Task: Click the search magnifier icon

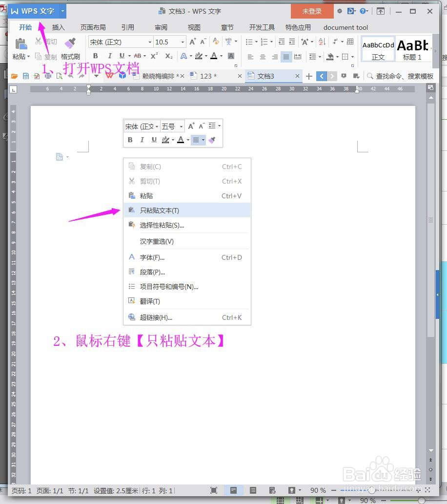Action: tap(370, 76)
